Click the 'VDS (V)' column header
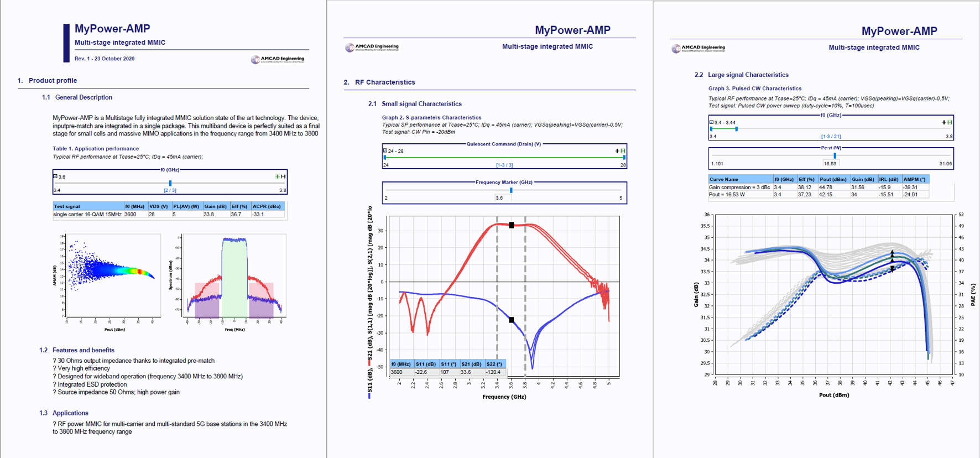980x458 pixels. pyautogui.click(x=159, y=206)
